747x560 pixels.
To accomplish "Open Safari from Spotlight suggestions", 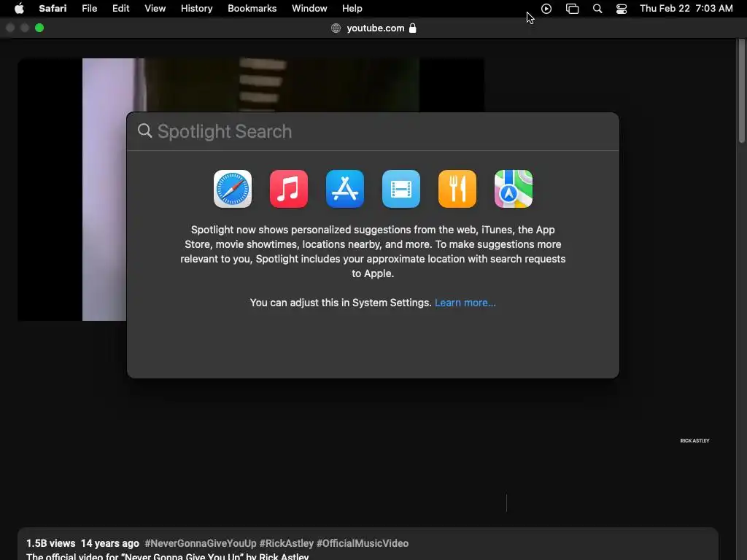I will pyautogui.click(x=233, y=189).
